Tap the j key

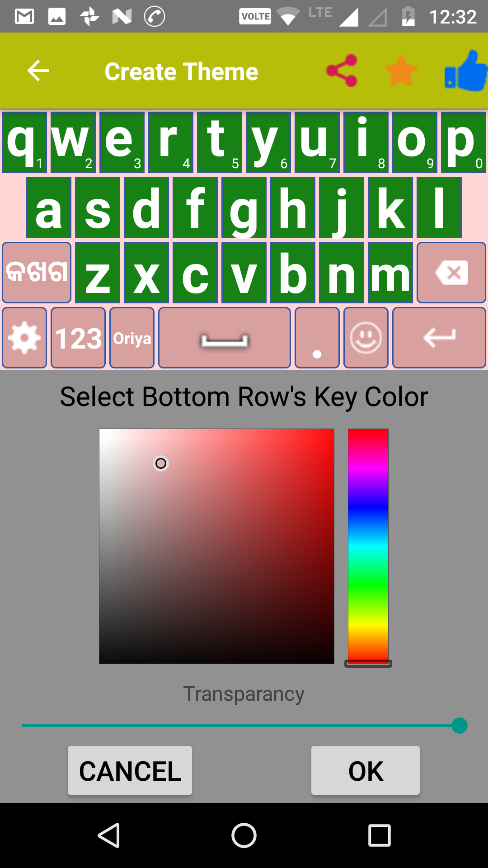tap(342, 208)
